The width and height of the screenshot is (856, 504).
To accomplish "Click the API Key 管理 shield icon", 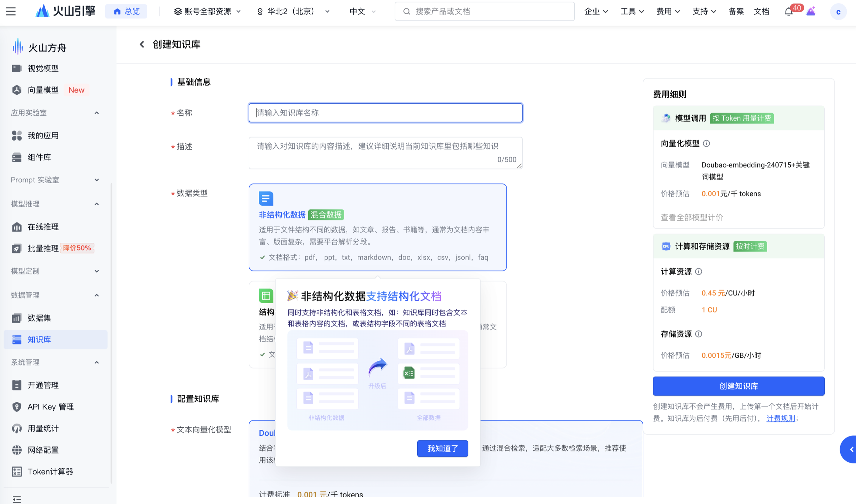I will tap(16, 407).
